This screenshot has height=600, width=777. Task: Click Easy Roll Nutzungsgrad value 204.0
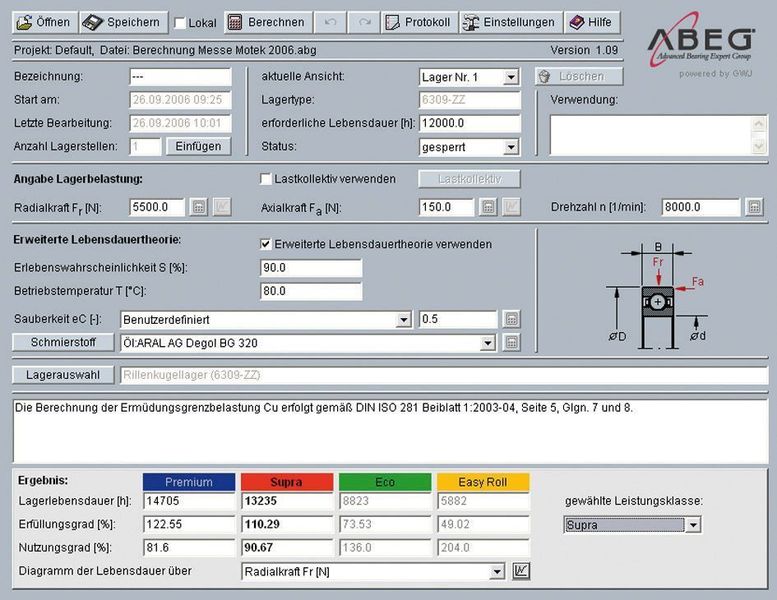[x=484, y=547]
